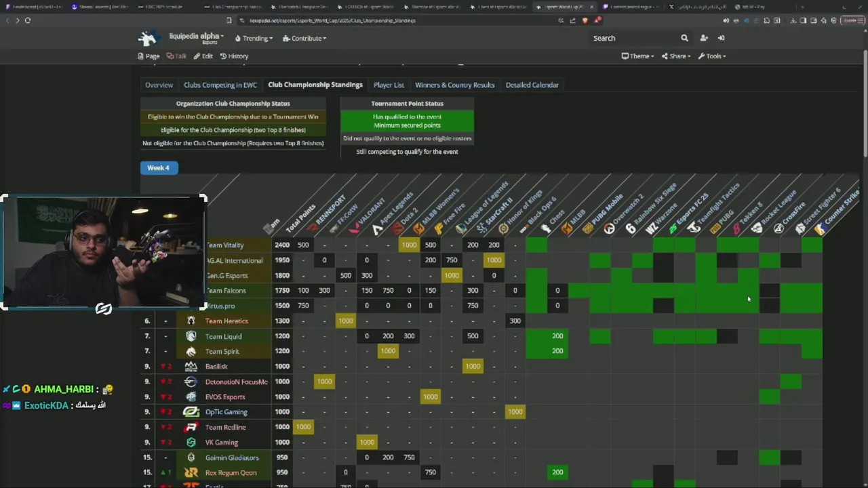
Task: Click Rex Regum Qeon's green 200 cell
Action: click(x=557, y=472)
